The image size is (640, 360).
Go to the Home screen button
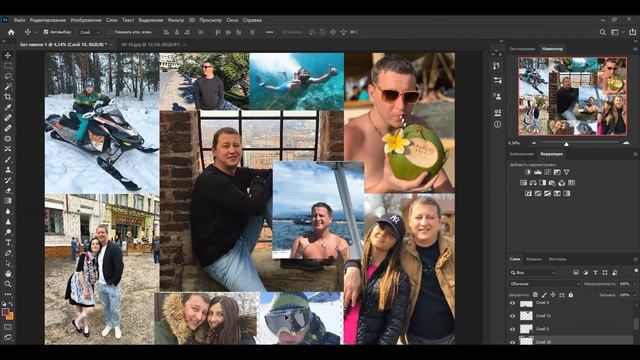pyautogui.click(x=11, y=32)
